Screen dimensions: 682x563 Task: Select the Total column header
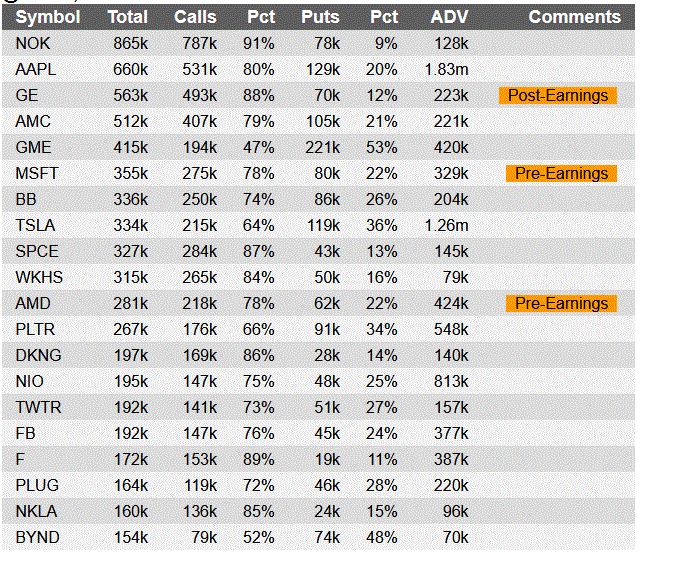(127, 17)
